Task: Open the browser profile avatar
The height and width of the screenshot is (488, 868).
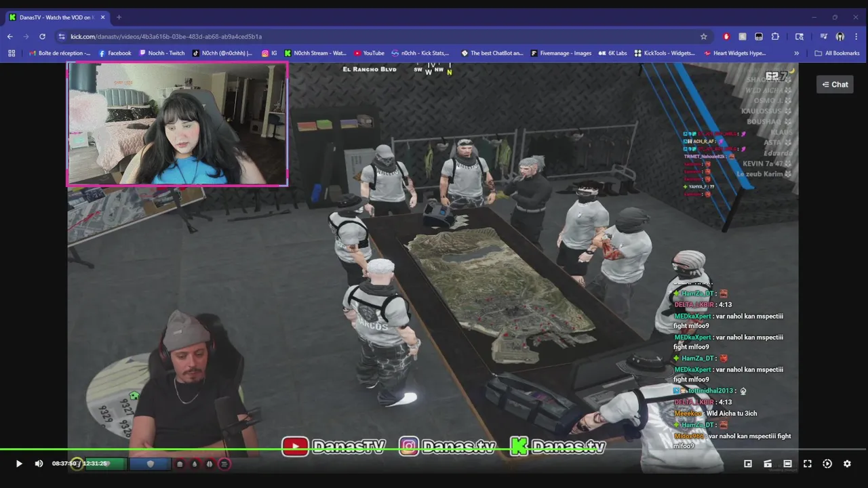Action: [x=840, y=37]
